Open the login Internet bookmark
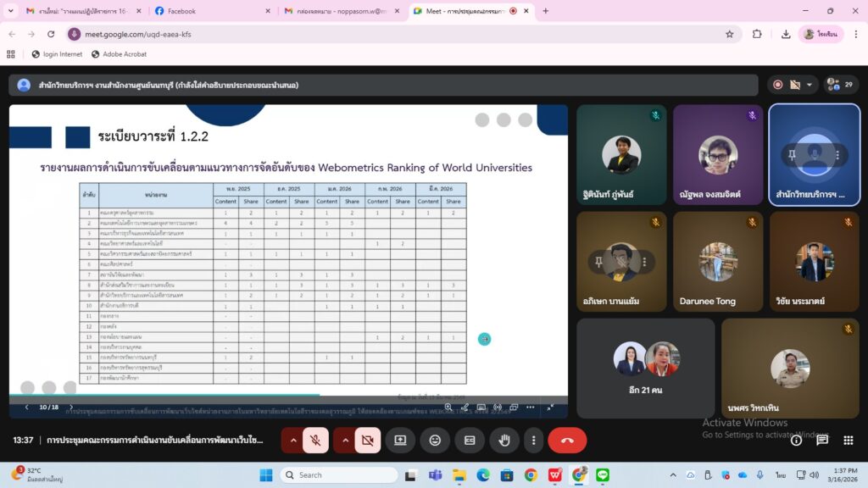 57,54
